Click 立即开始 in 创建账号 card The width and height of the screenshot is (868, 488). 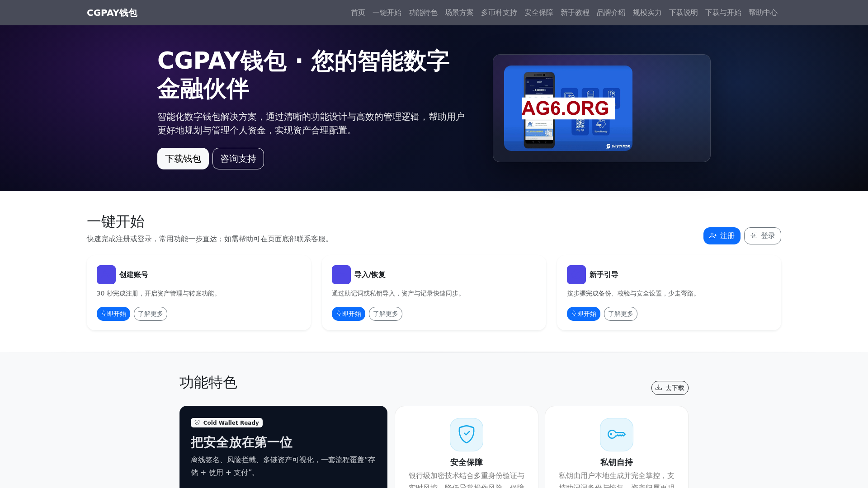point(113,314)
